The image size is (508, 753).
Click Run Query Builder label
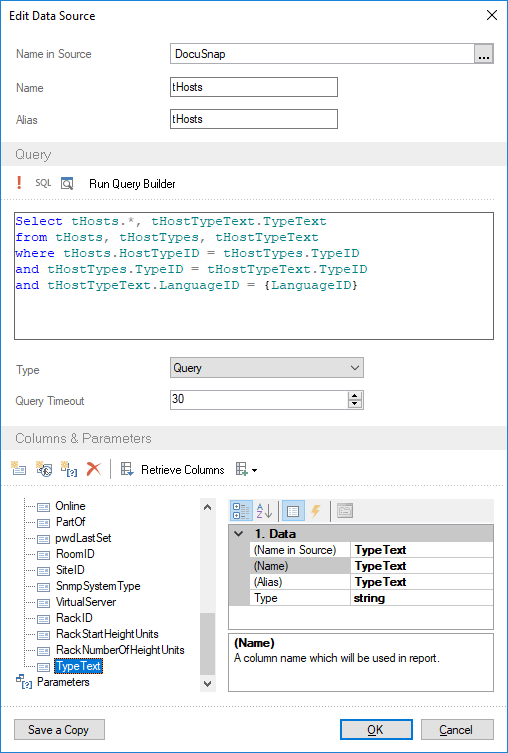(132, 184)
